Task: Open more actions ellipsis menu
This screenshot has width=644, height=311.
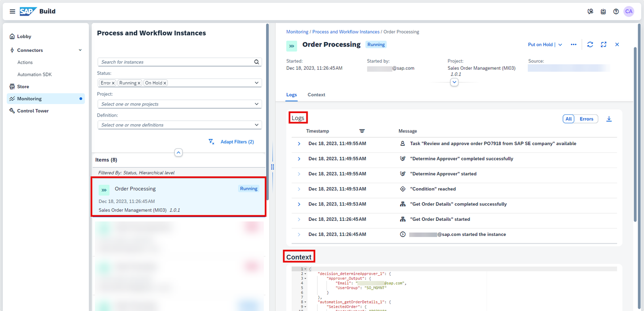Action: (x=573, y=45)
